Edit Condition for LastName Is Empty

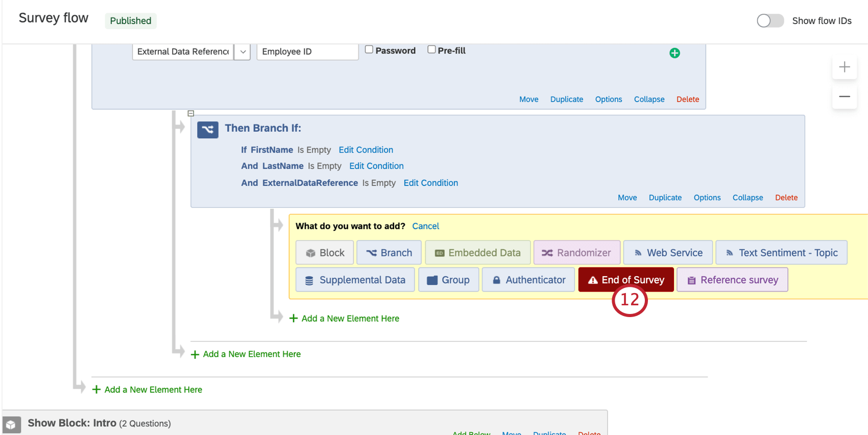pos(377,166)
